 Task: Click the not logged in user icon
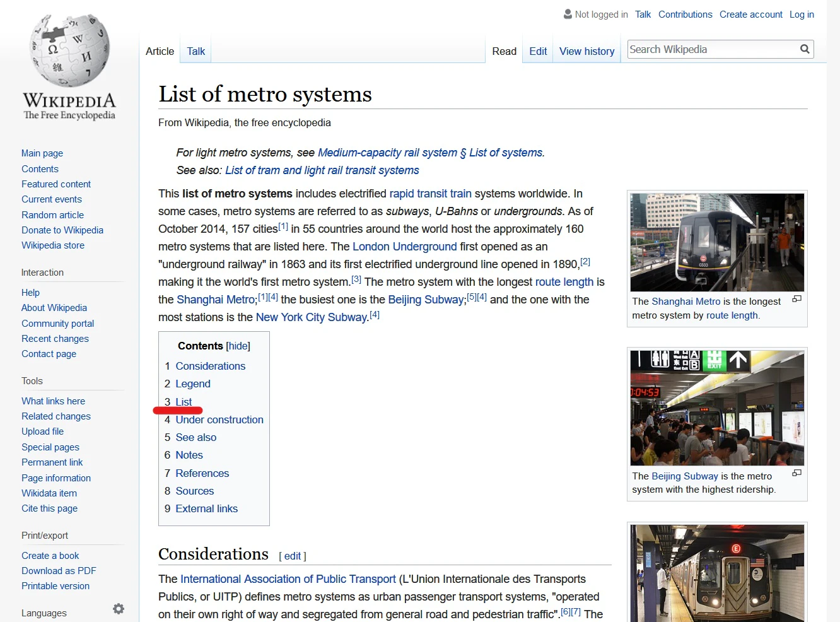coord(568,14)
